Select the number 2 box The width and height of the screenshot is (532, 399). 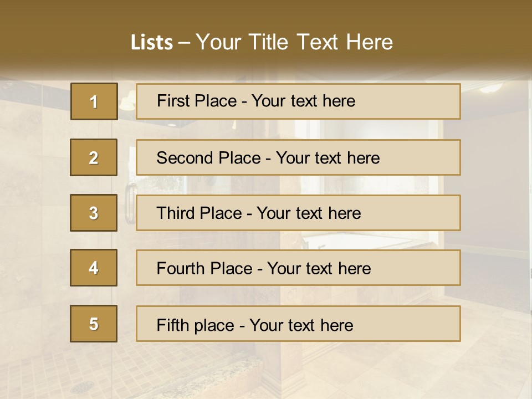94,157
